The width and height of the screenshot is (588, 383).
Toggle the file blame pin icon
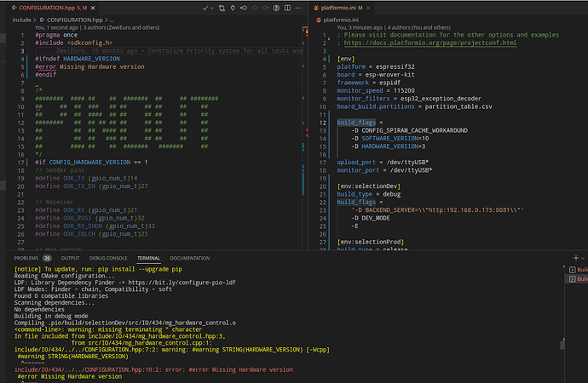233,8
